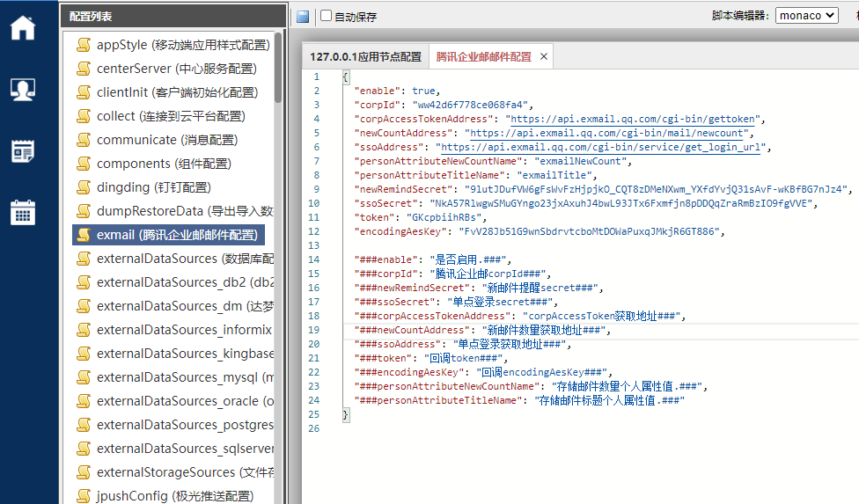The image size is (859, 504).
Task: Click scroll icon beside jpushConfig
Action: click(x=84, y=496)
